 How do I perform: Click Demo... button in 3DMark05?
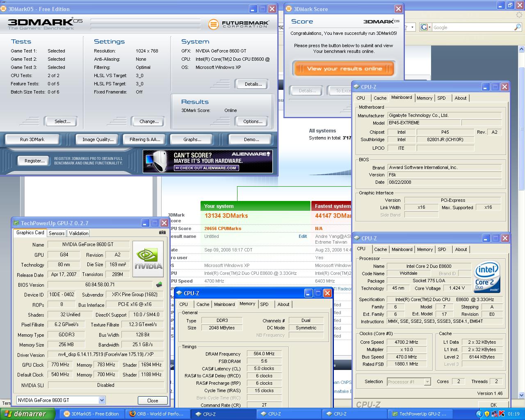[251, 139]
